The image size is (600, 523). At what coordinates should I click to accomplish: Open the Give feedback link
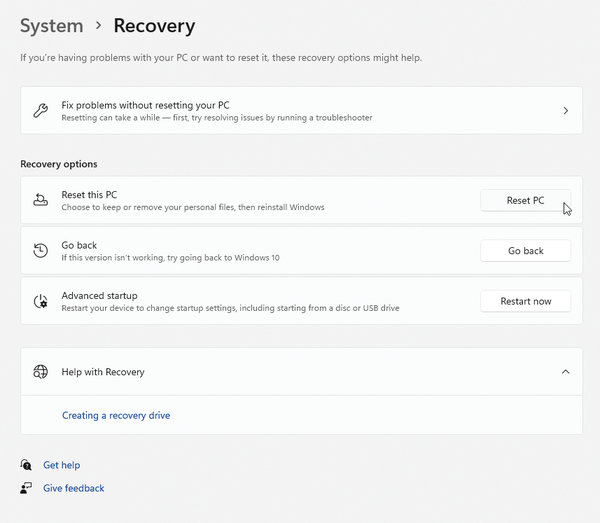tap(73, 488)
